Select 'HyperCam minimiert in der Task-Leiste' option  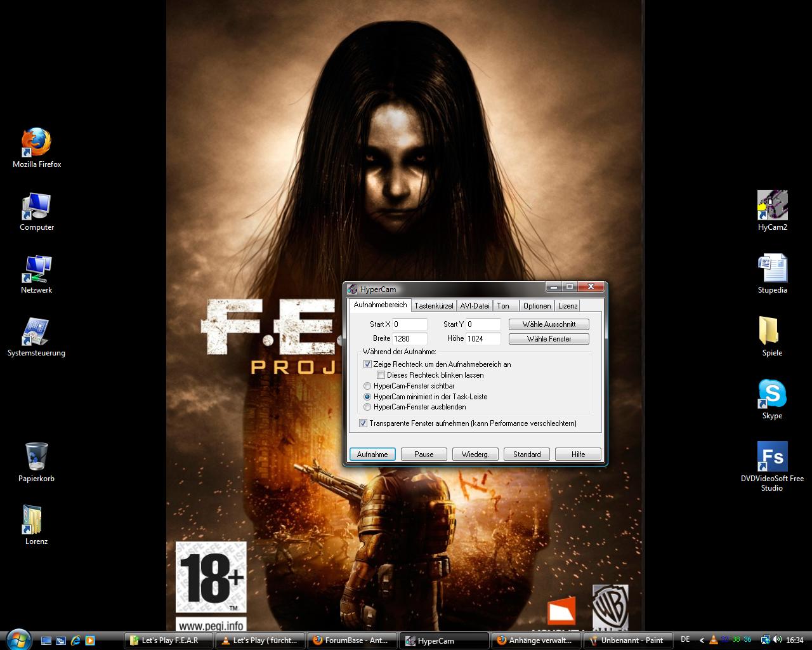pyautogui.click(x=367, y=397)
